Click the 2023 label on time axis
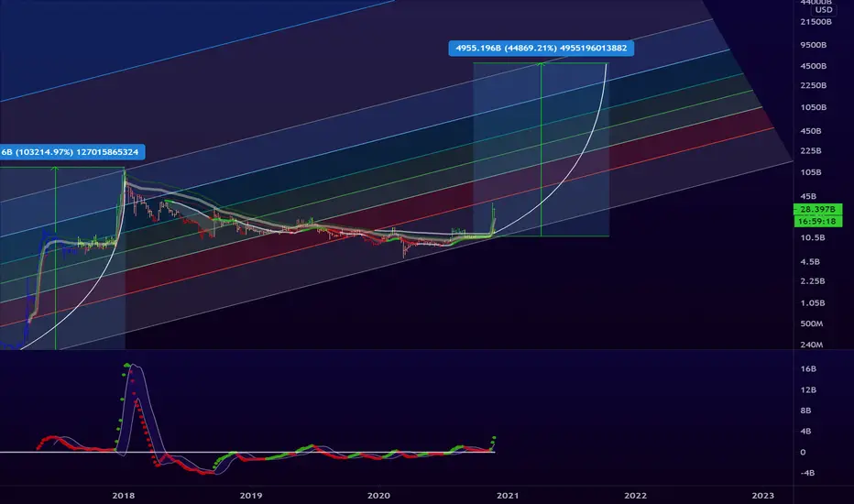 pyautogui.click(x=762, y=495)
